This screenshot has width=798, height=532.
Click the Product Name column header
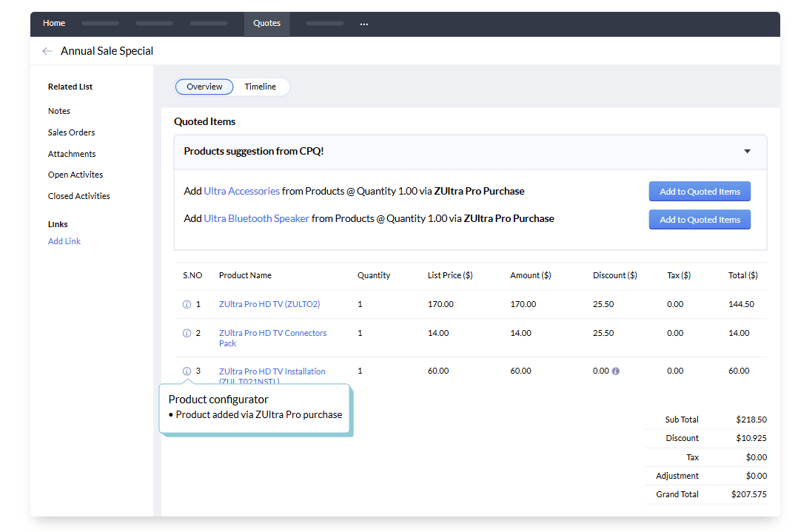[245, 275]
